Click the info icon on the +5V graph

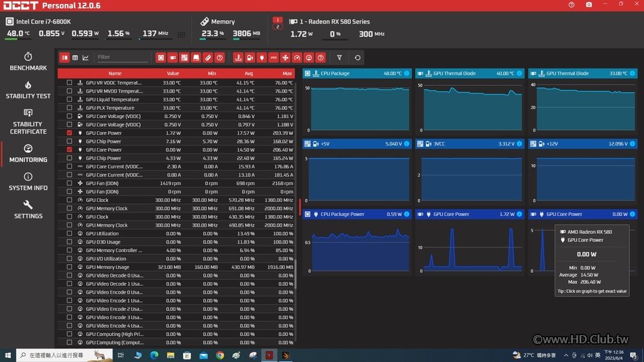pyautogui.click(x=407, y=143)
